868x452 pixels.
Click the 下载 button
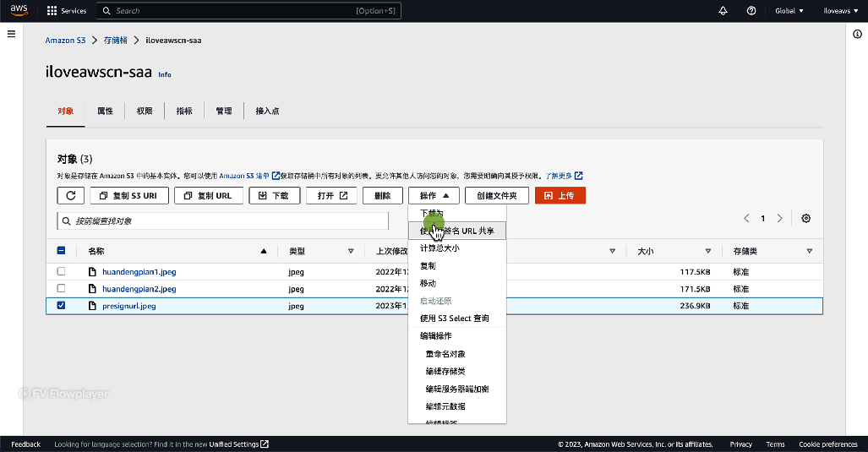pyautogui.click(x=274, y=195)
